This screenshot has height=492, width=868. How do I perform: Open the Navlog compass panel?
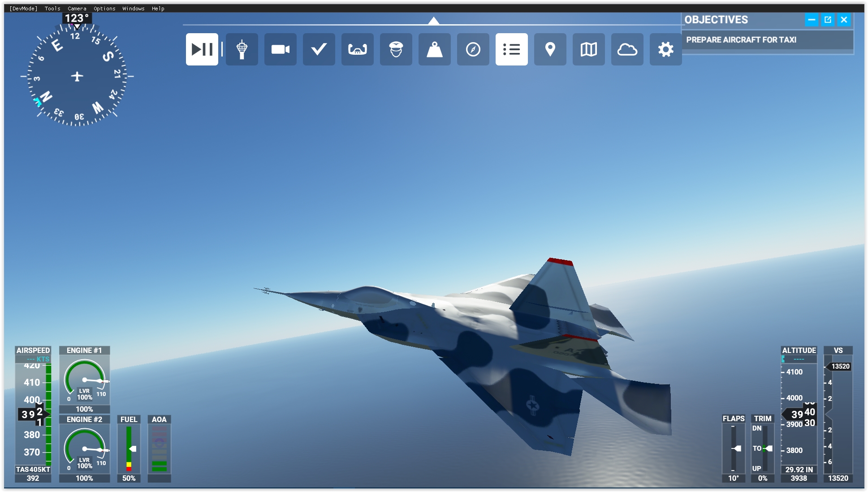(x=473, y=49)
